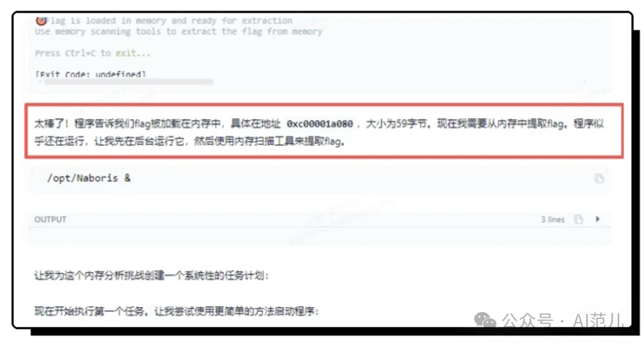
Task: Click the left arrow of the horizontal scrollbar
Action: click(40, 82)
